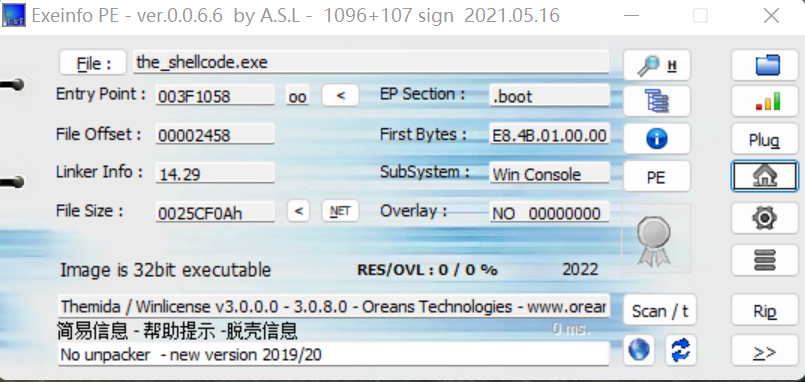Open file with the blue folder icon
Screen dimensions: 805x382
click(x=765, y=65)
